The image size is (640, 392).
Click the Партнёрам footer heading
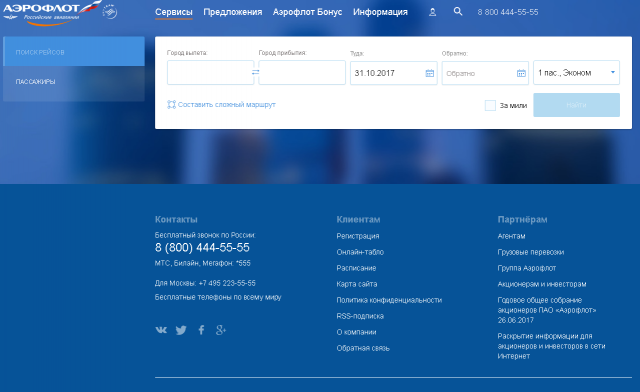tap(522, 219)
